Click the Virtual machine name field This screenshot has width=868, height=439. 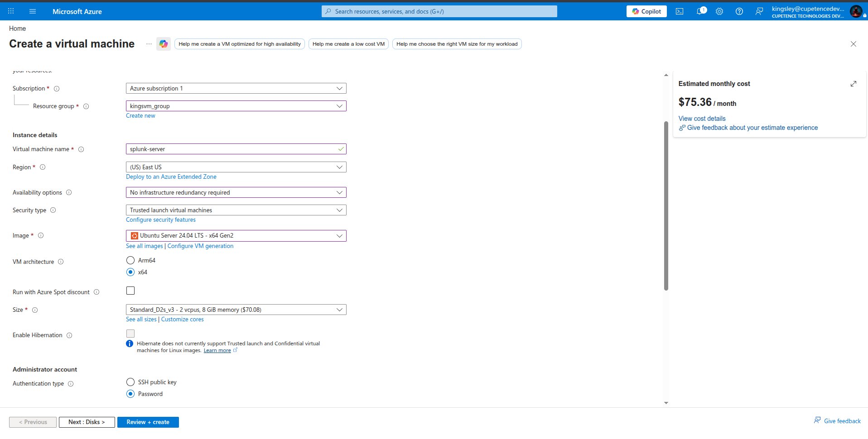[x=236, y=149]
